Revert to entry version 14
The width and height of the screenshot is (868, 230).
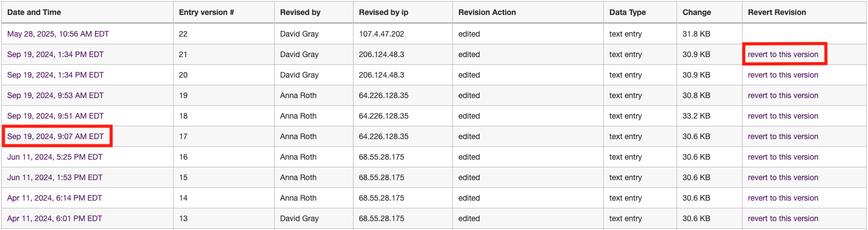pos(783,198)
